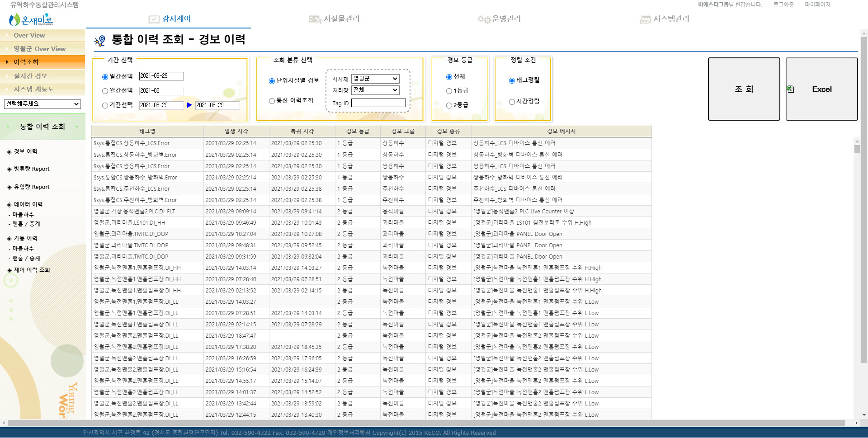Click the 운영관리 gear icon

coord(484,19)
